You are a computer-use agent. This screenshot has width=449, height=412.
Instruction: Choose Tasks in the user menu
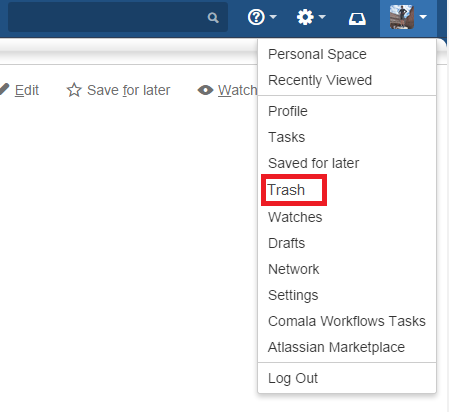347,137
